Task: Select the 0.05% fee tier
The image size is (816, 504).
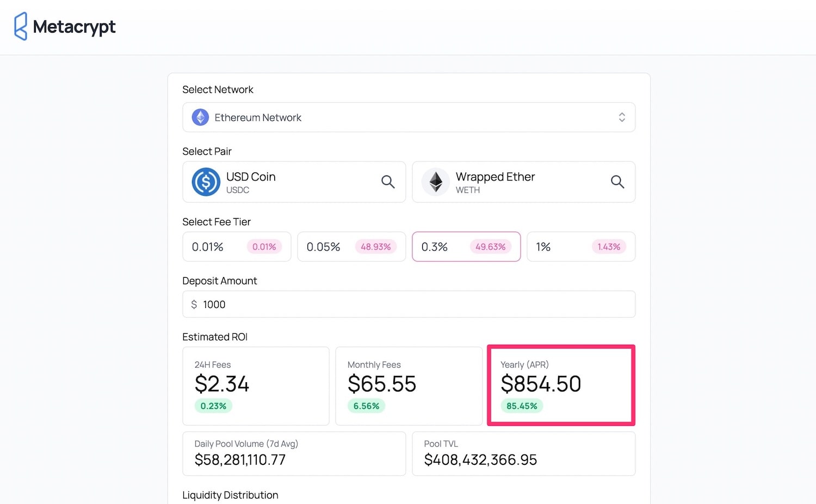Action: (351, 247)
